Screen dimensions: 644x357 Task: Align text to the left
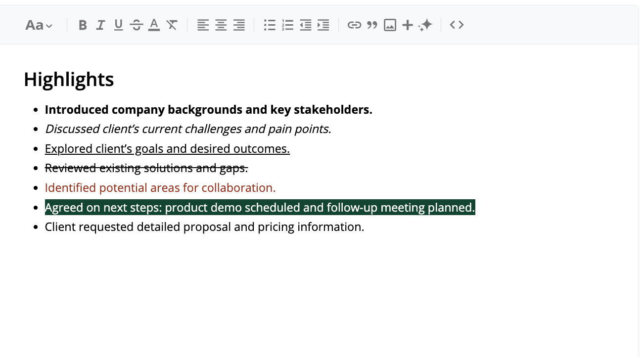coord(203,25)
